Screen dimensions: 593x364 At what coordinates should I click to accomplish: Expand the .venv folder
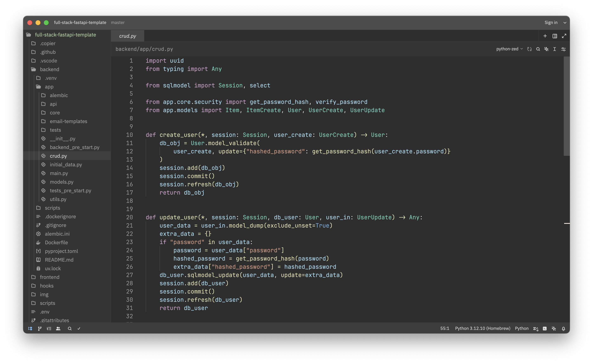point(67,78)
